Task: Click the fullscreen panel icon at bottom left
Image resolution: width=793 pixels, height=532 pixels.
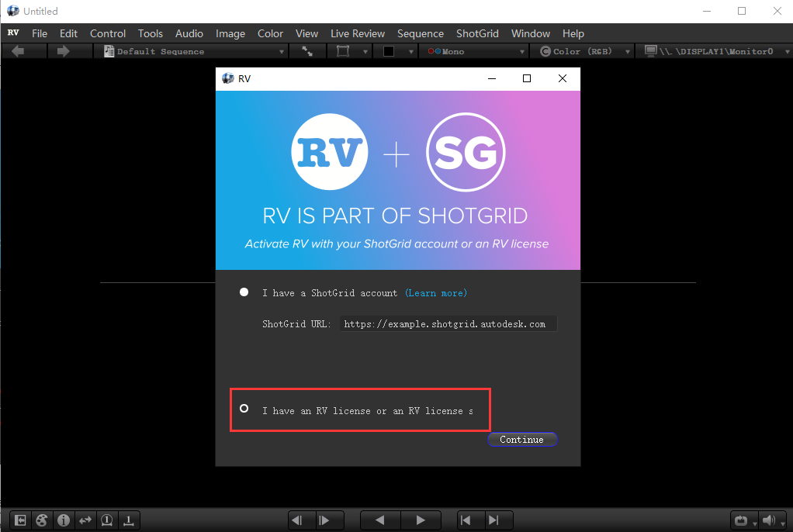Action: (19, 520)
